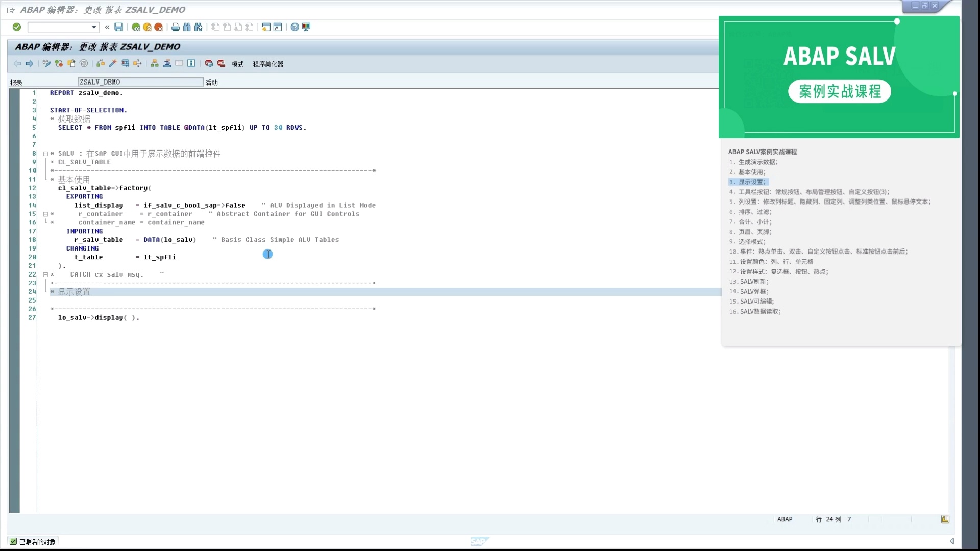This screenshot has height=551, width=980.
Task: Open Find using the binoculars icon
Action: (187, 27)
